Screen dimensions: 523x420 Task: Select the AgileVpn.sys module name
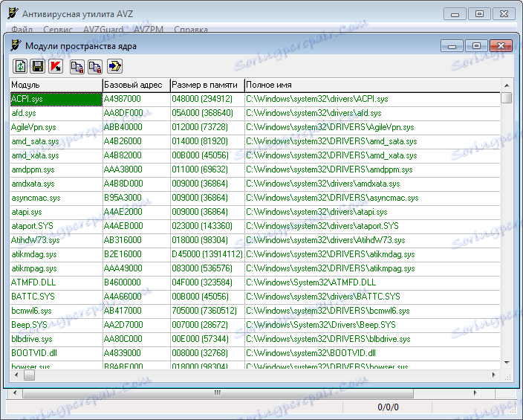(33, 128)
